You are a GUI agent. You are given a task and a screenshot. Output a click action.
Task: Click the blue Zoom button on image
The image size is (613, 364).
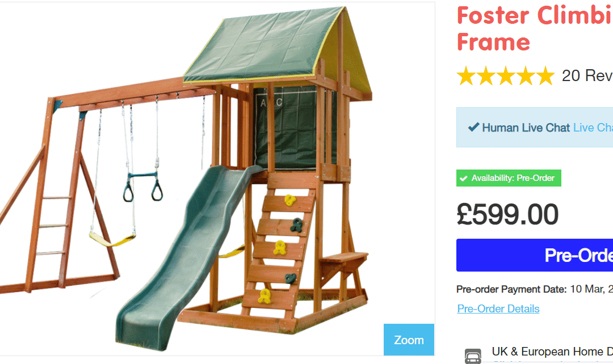pyautogui.click(x=409, y=340)
